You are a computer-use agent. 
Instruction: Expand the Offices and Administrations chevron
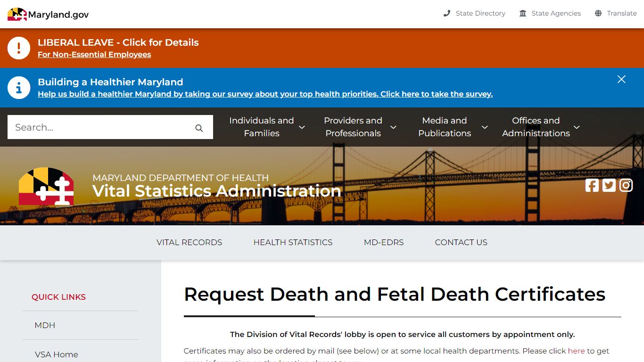click(576, 127)
